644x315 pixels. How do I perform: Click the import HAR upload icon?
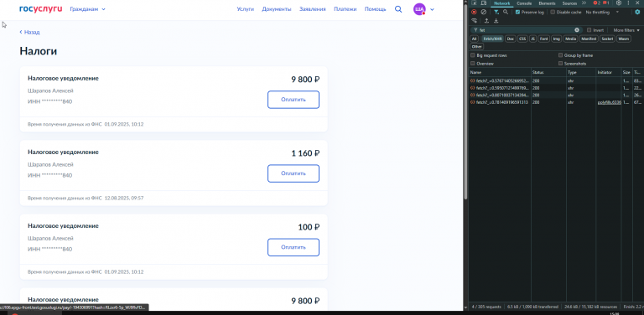click(x=486, y=21)
